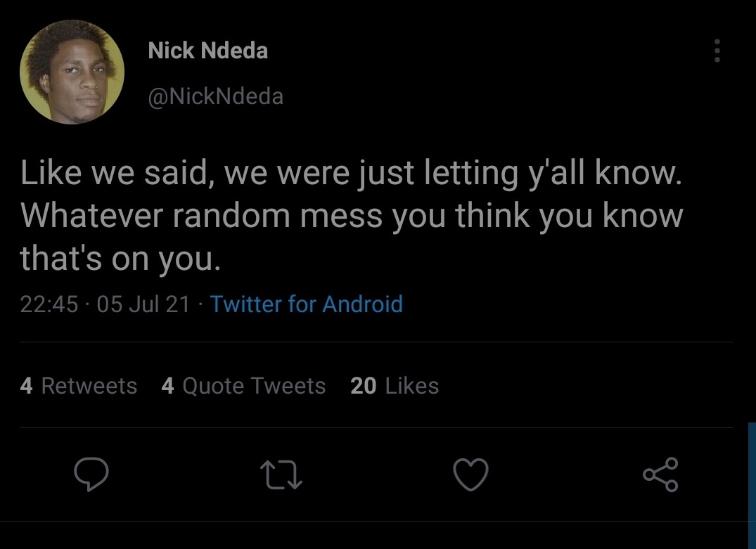View the 4 Quote Tweets
756x549 pixels.
coord(243,386)
